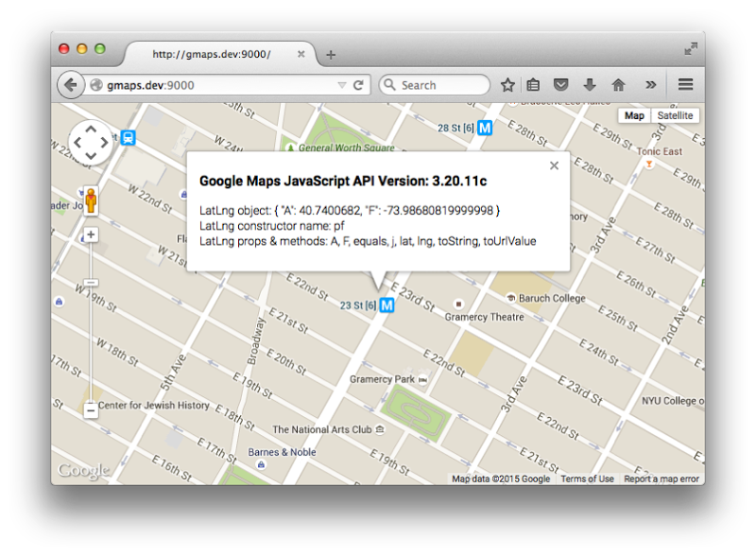Click the map zoom slider handle
Image resolution: width=756 pixels, height=556 pixels.
pyautogui.click(x=91, y=283)
